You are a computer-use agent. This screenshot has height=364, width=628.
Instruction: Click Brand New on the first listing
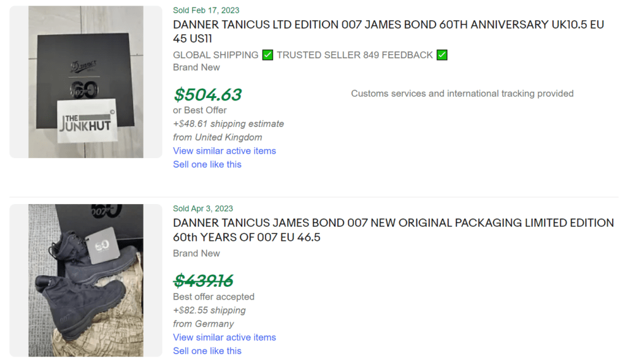click(196, 67)
